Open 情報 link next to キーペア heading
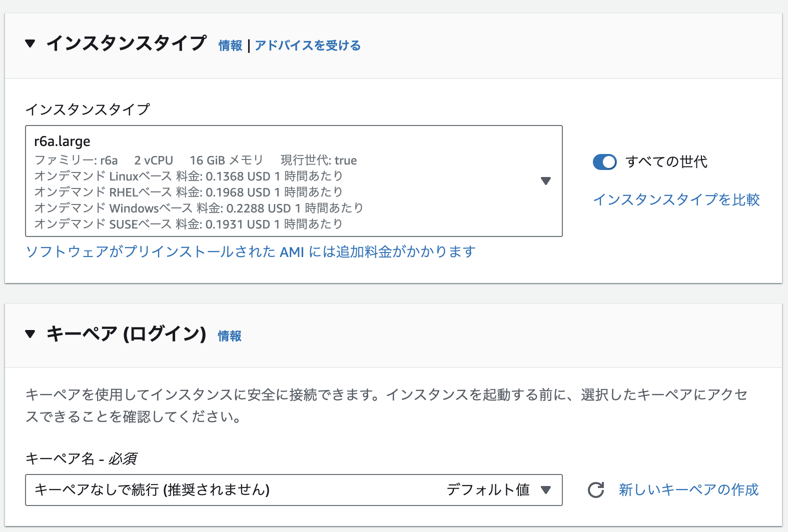This screenshot has width=788, height=532. 230,336
